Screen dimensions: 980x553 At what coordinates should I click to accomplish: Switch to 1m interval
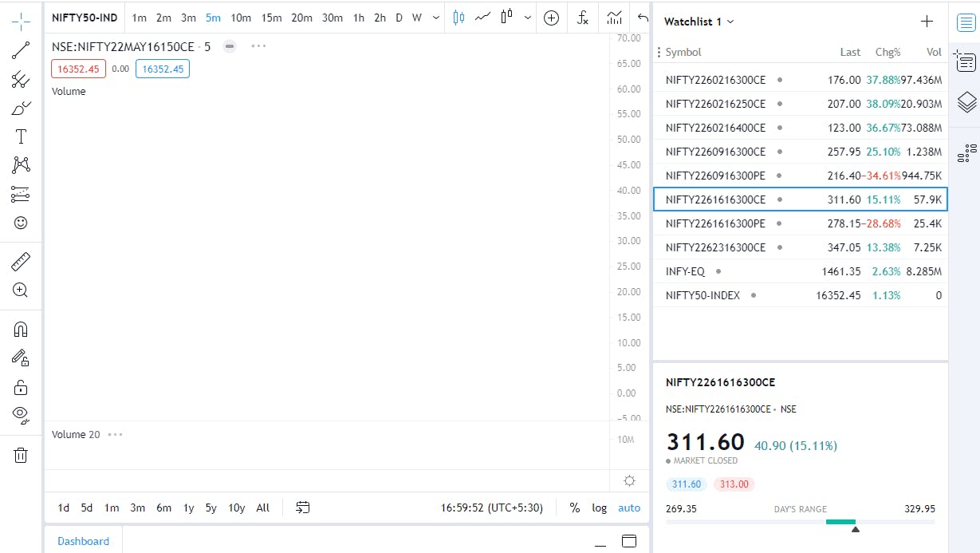pos(139,18)
